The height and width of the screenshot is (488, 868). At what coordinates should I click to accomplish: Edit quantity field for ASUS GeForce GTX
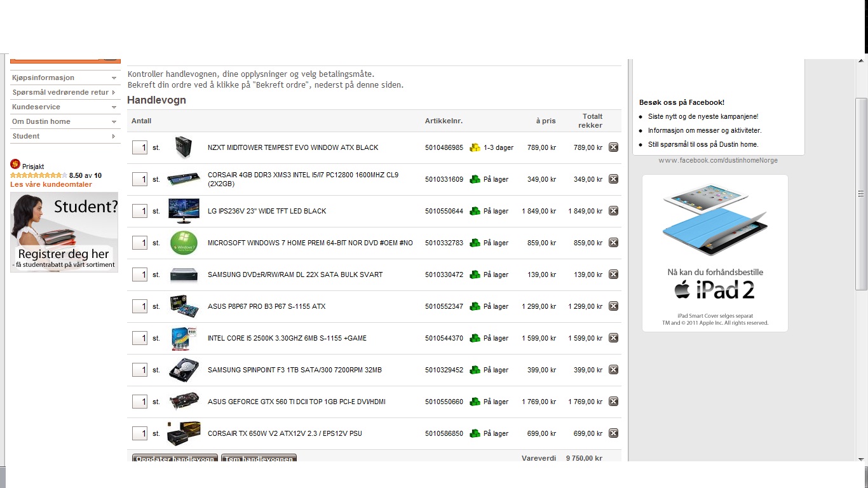(x=140, y=402)
